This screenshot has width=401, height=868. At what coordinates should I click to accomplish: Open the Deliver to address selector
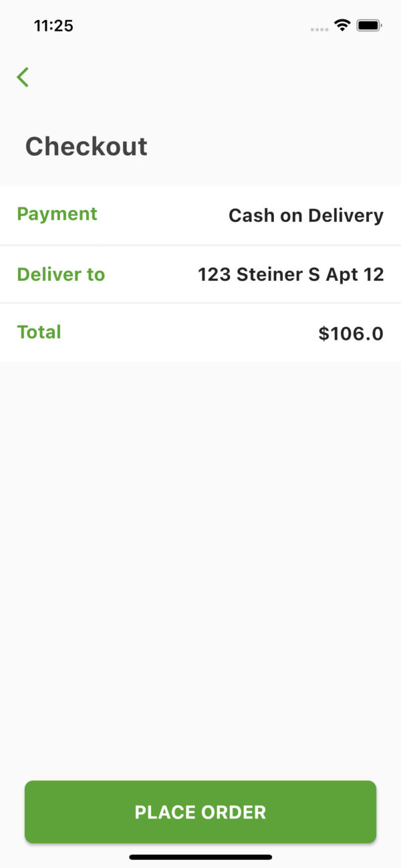pos(200,274)
